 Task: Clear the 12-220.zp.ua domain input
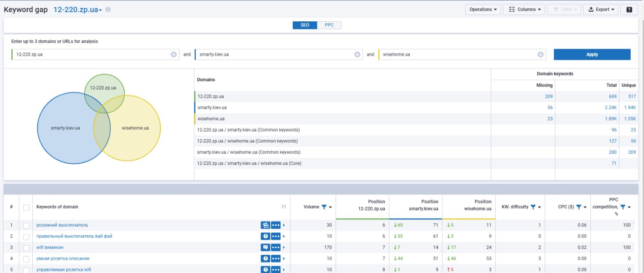174,54
